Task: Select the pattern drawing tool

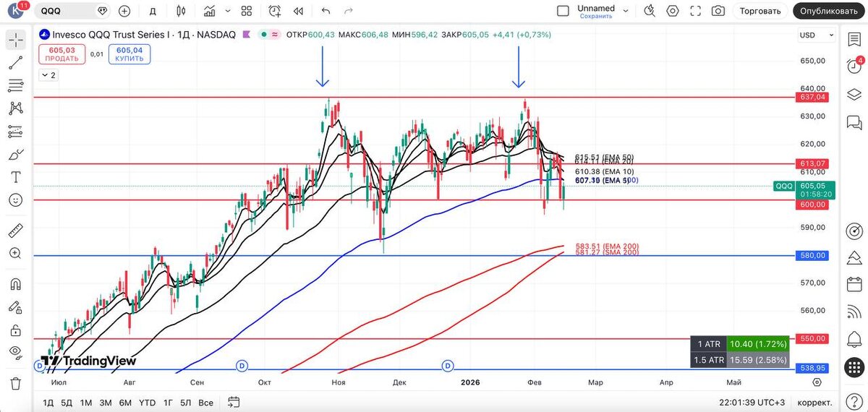Action: click(15, 108)
